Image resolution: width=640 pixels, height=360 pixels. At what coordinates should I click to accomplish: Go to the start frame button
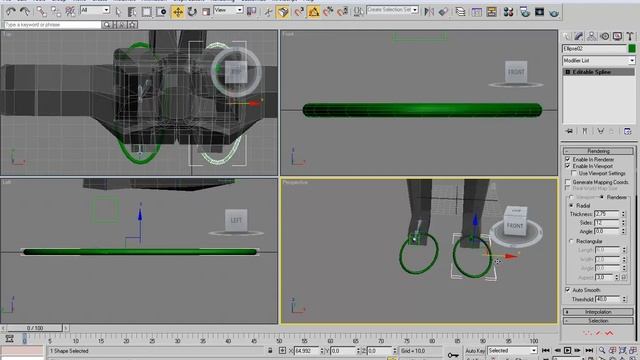coord(546,351)
